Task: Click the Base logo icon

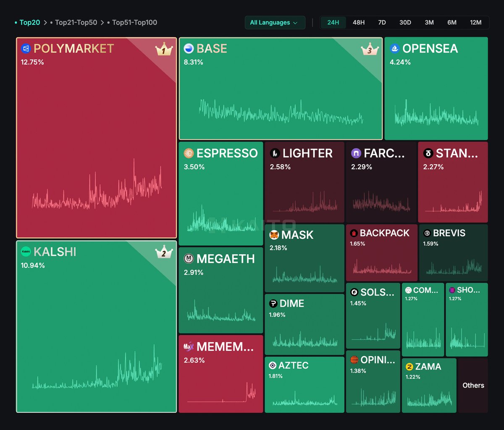Action: [189, 49]
